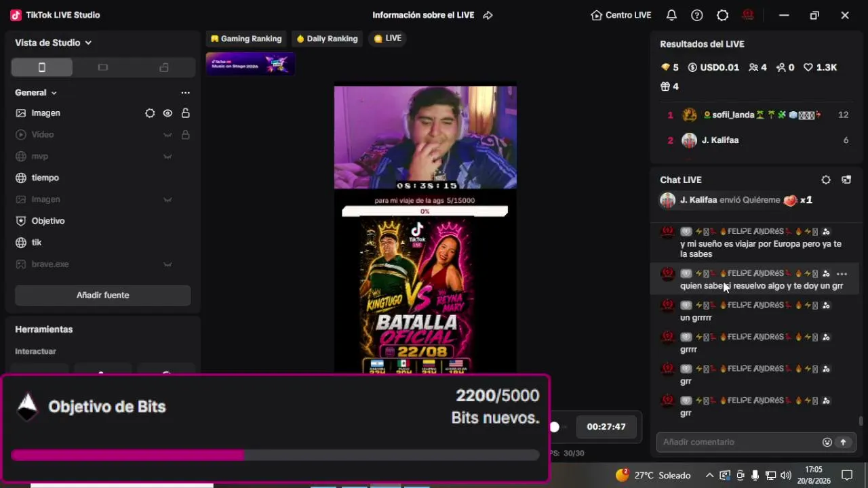The image size is (868, 488).
Task: Open the TikTok LIVE Studio notifications bell
Action: 671,15
